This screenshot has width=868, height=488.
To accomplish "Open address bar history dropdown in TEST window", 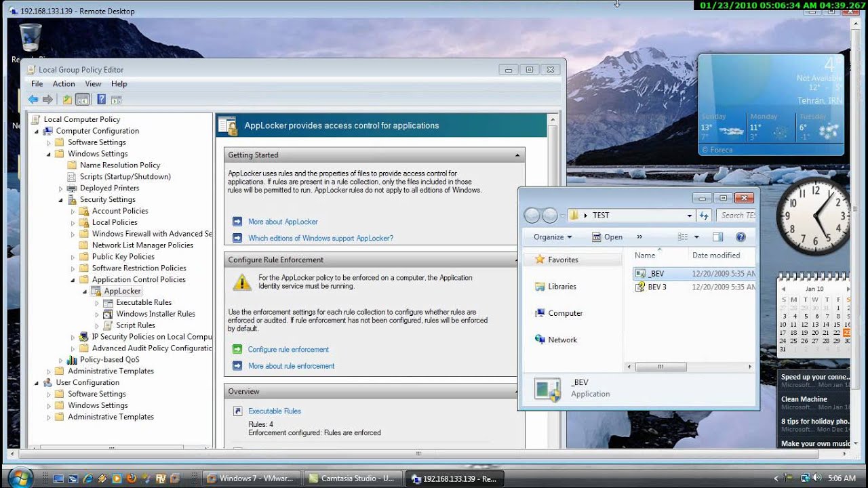I will (690, 216).
